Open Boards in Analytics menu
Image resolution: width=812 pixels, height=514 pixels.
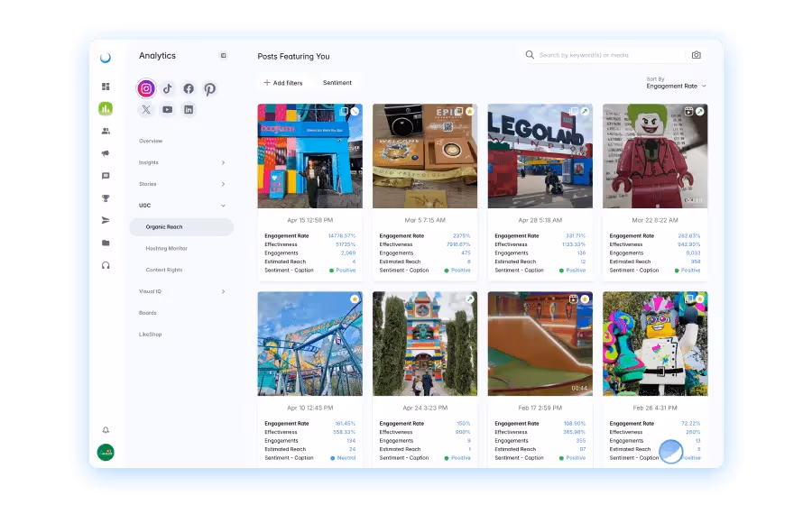(148, 313)
